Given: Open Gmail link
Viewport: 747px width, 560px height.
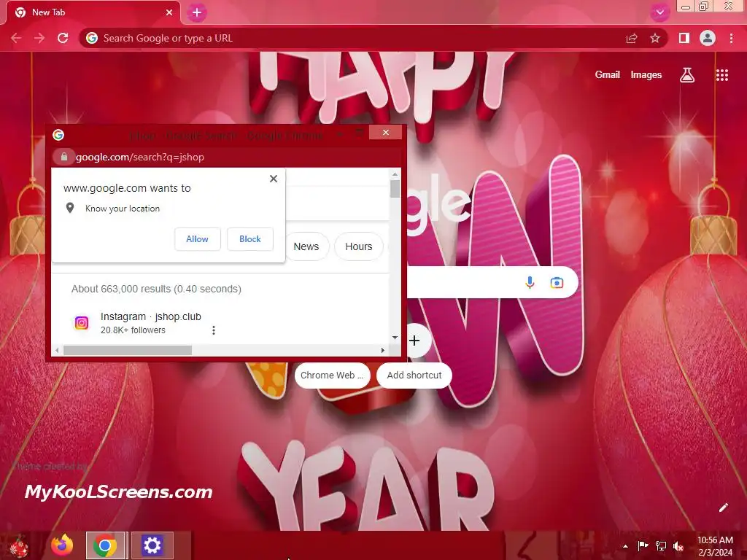Looking at the screenshot, I should click(x=608, y=75).
